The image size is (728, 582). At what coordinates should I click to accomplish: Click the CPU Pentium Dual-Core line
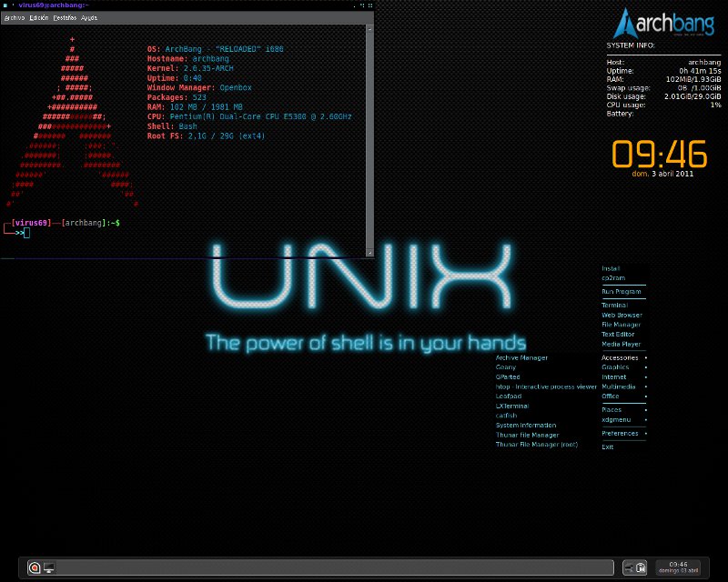pyautogui.click(x=249, y=116)
